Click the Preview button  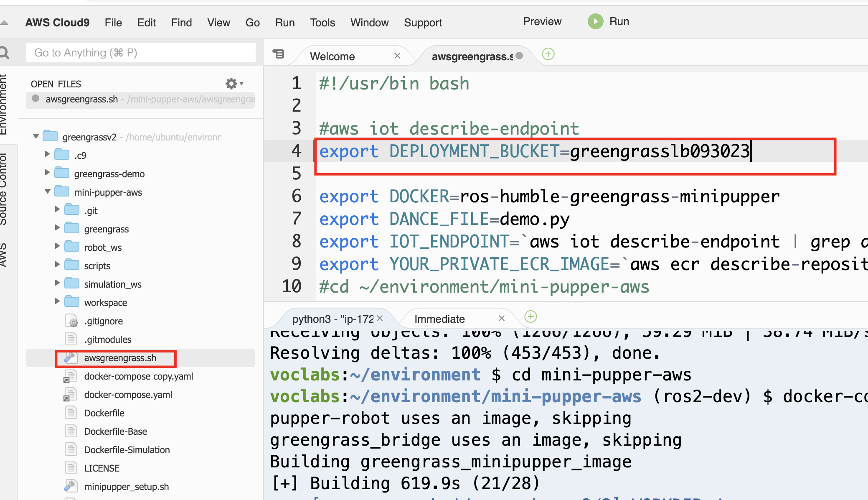542,21
